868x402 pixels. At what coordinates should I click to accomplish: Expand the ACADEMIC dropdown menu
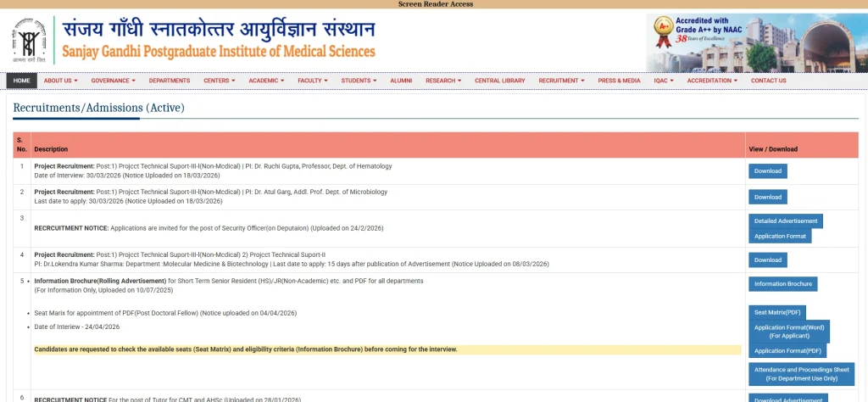(266, 81)
